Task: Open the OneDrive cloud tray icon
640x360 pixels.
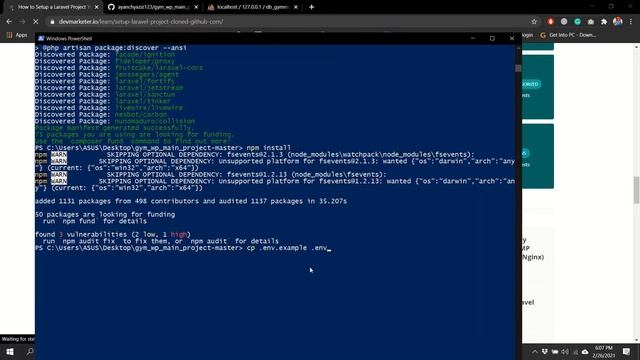Action: (x=585, y=351)
